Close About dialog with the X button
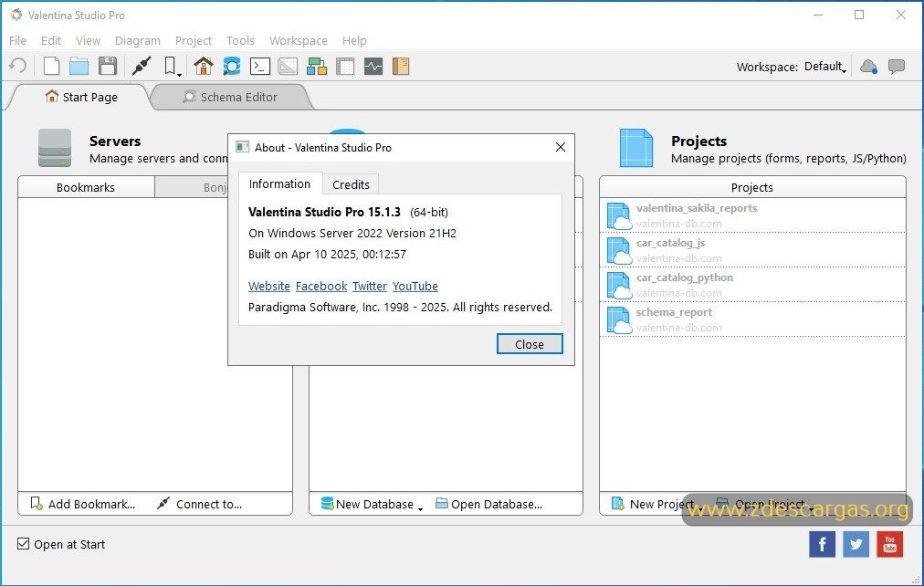 click(561, 147)
